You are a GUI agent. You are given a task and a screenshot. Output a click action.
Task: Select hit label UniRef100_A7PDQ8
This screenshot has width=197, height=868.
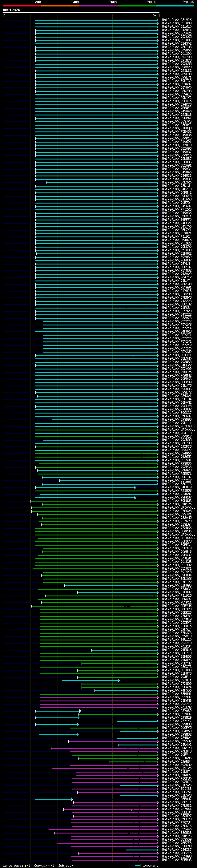coord(177,128)
